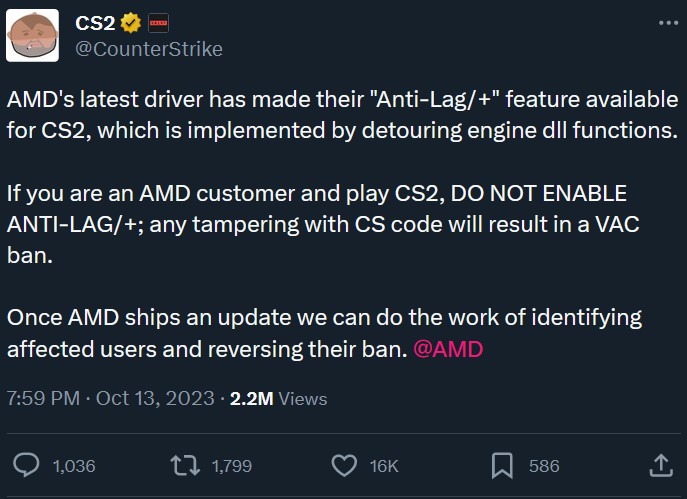Click the 7:59 PM Oct 13, 2023 timestamp

click(x=110, y=398)
